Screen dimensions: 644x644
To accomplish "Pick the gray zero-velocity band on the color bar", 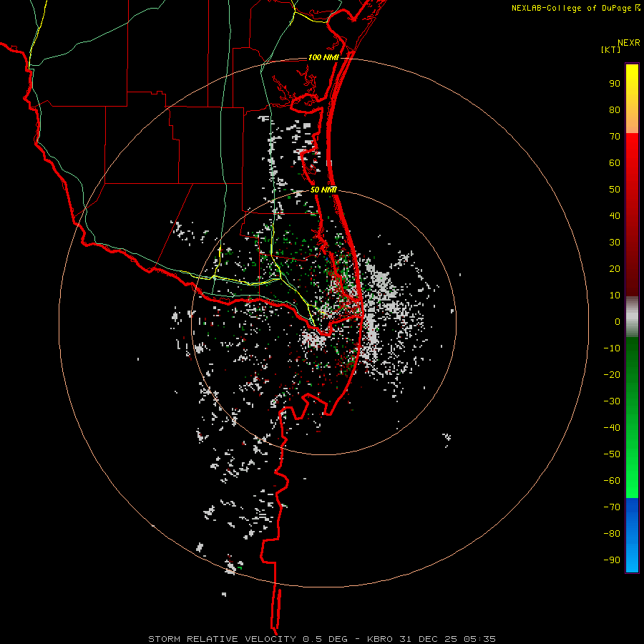I will click(x=632, y=317).
